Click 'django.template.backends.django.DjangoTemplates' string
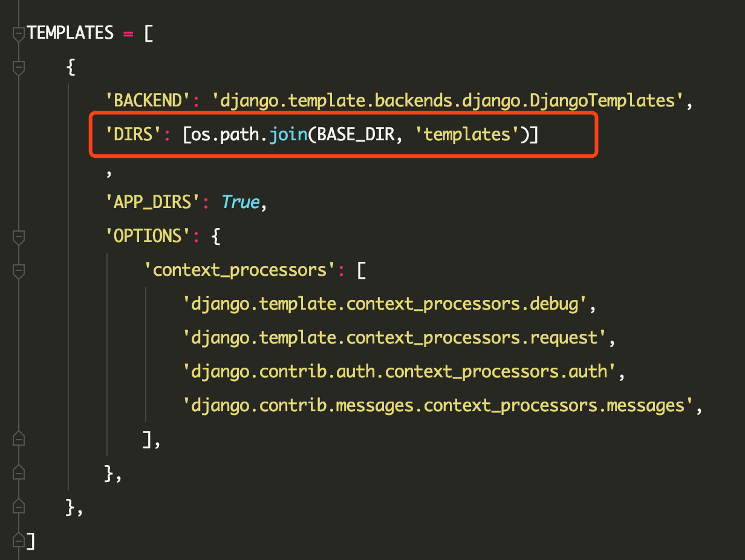The width and height of the screenshot is (745, 560). 448,100
